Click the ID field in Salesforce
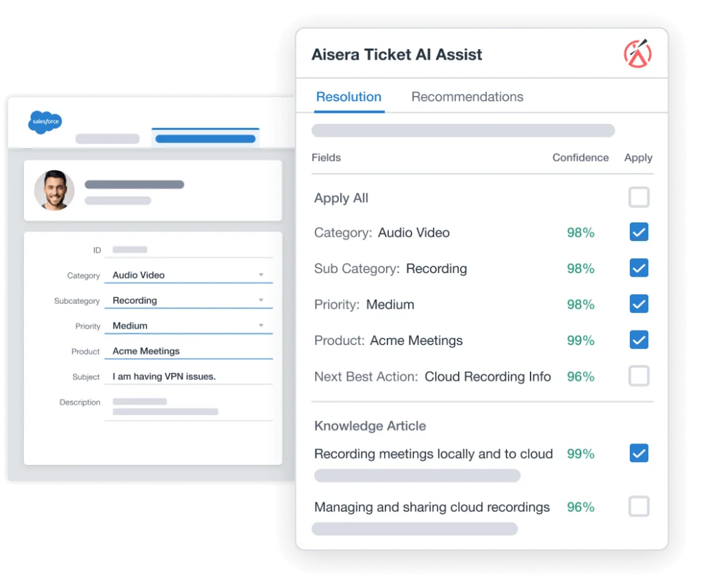This screenshot has width=701, height=588. [x=188, y=250]
